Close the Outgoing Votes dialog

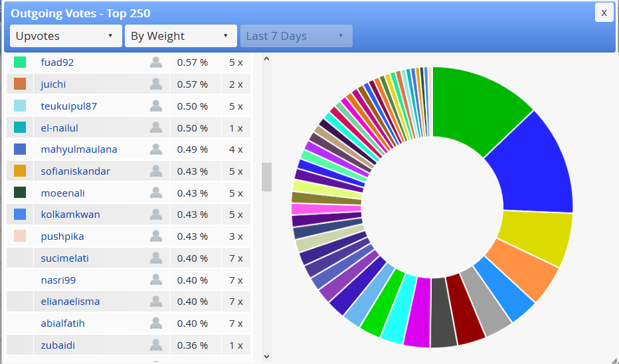(604, 13)
